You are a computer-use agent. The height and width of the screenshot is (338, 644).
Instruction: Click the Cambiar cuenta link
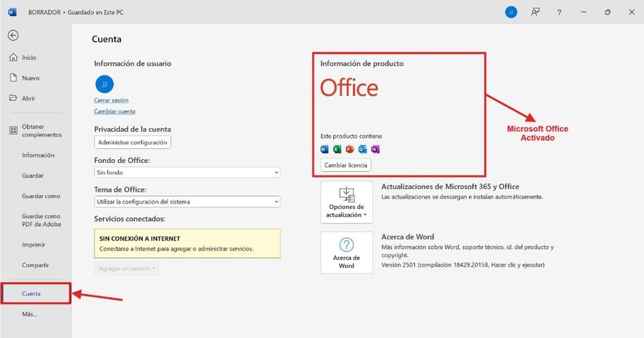pos(115,111)
